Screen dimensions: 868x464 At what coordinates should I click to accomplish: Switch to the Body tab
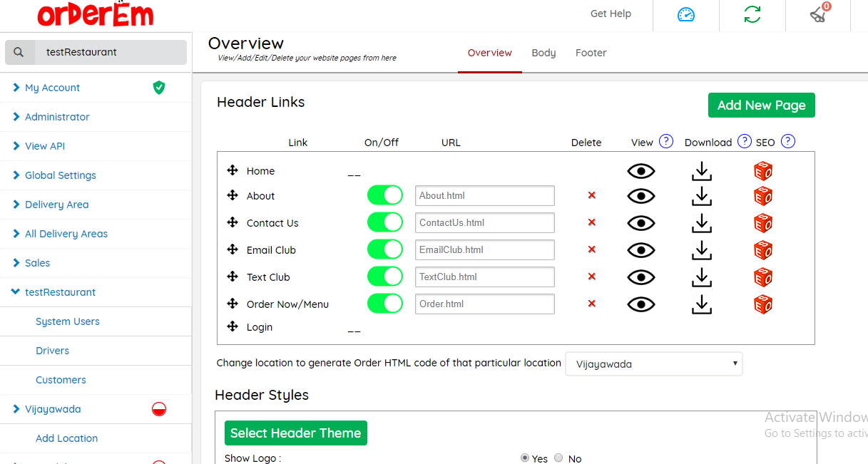pyautogui.click(x=543, y=53)
